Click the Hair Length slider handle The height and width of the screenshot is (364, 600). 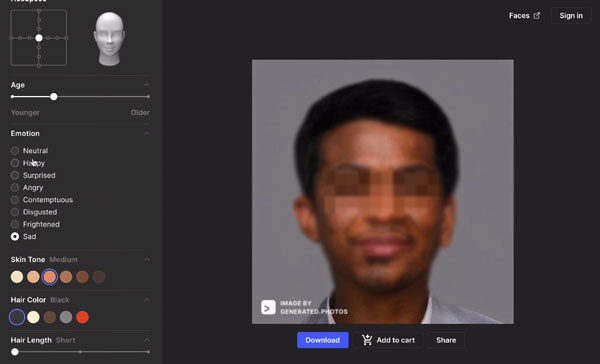[x=15, y=352]
